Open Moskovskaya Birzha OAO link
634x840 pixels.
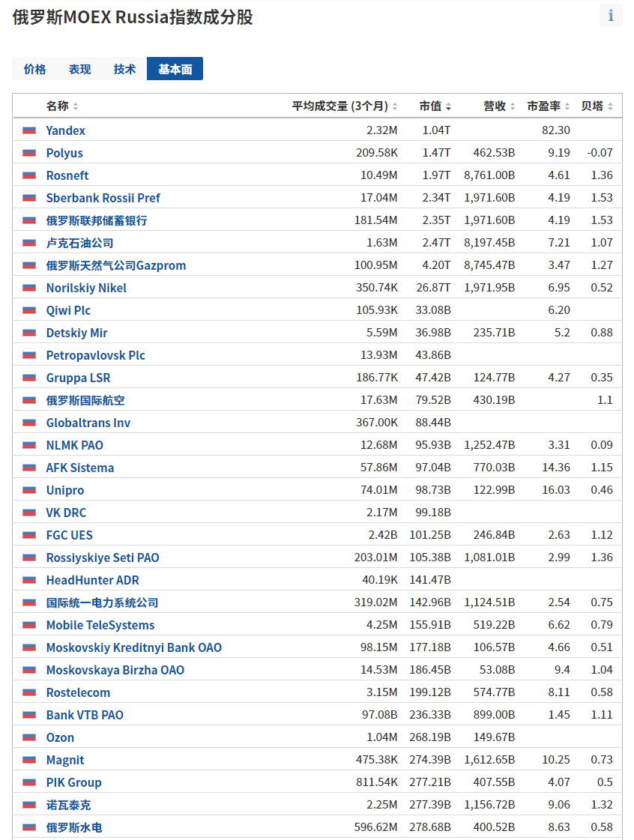pos(115,670)
